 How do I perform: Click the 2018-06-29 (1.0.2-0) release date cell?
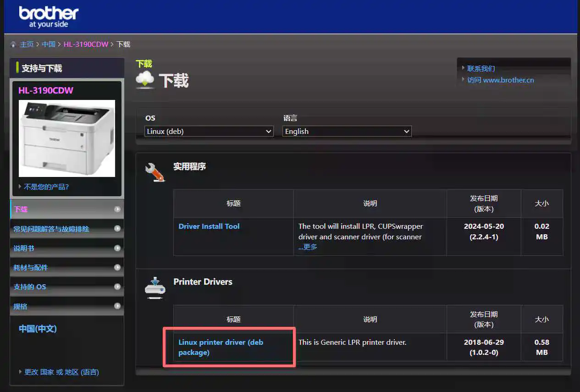(484, 347)
